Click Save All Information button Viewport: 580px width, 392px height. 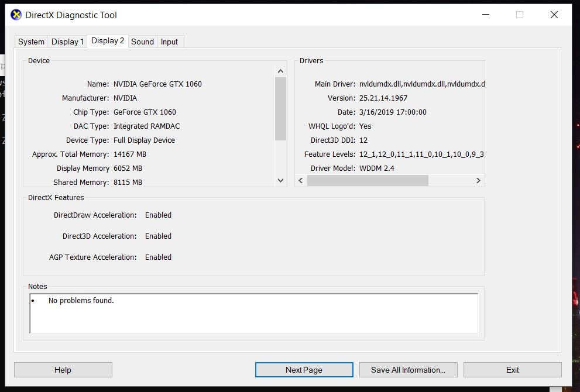point(409,370)
